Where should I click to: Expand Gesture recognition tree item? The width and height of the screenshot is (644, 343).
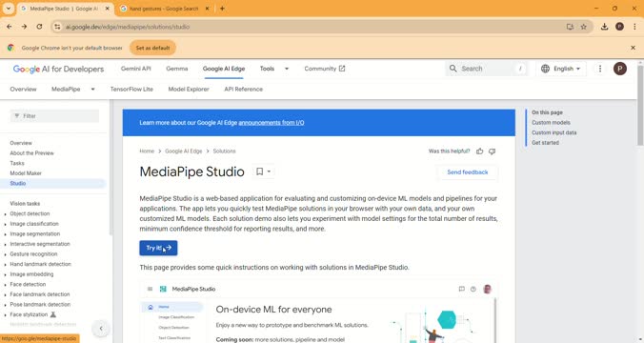(x=5, y=254)
